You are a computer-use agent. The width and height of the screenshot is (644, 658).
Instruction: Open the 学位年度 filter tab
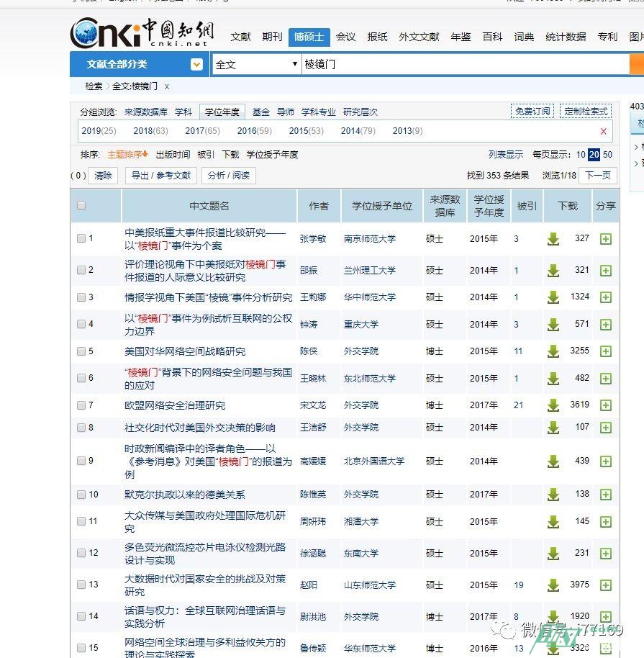pos(222,112)
